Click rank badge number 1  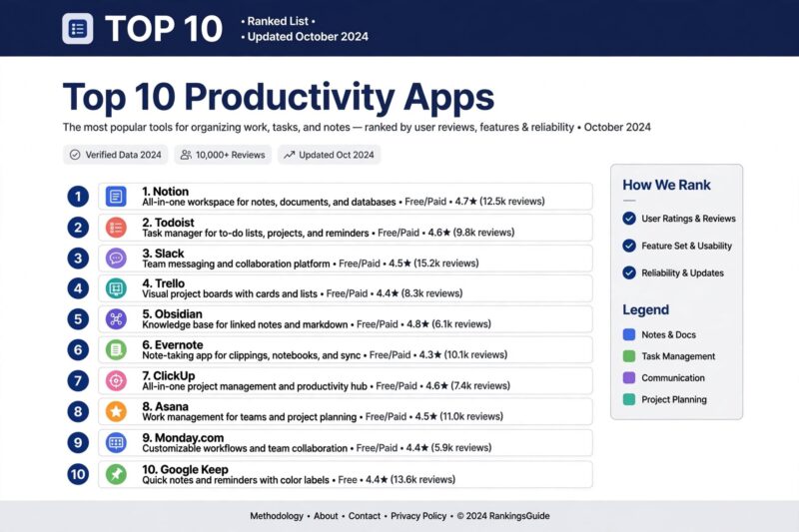[78, 197]
